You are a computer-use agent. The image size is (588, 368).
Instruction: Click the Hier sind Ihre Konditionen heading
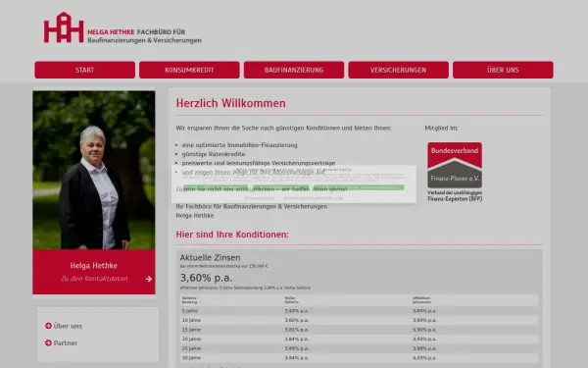pyautogui.click(x=232, y=235)
